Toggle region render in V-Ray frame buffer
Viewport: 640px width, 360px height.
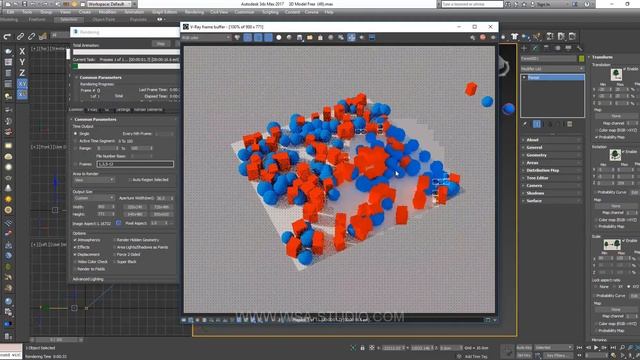(x=351, y=38)
